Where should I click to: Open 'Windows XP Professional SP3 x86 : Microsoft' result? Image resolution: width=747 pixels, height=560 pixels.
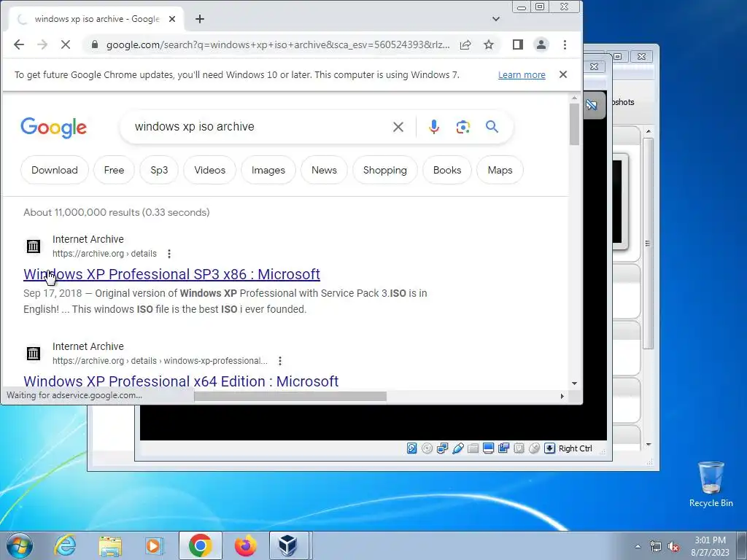[171, 274]
